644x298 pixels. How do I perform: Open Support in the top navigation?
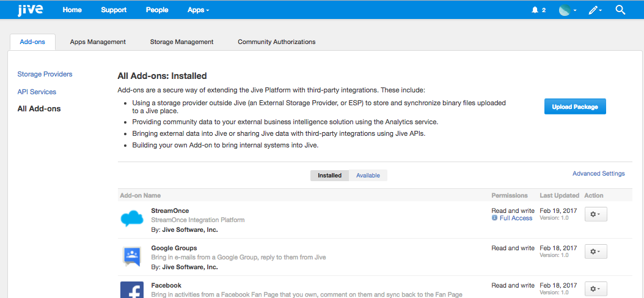114,10
